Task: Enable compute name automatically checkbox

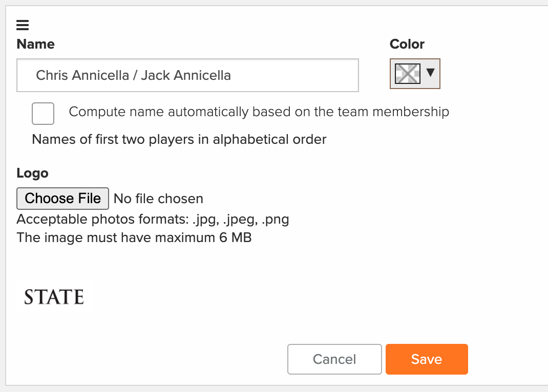Action: 43,114
